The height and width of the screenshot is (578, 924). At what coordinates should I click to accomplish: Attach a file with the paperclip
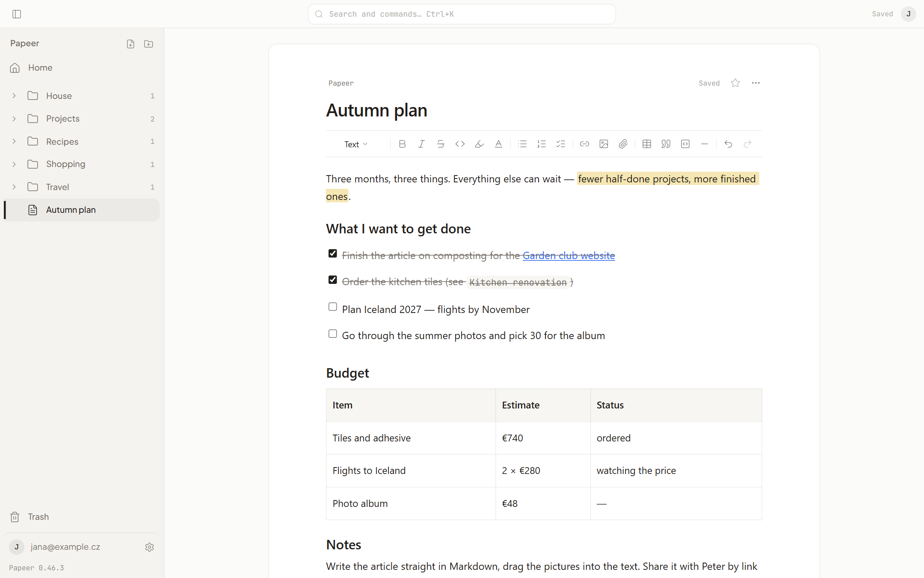point(623,144)
